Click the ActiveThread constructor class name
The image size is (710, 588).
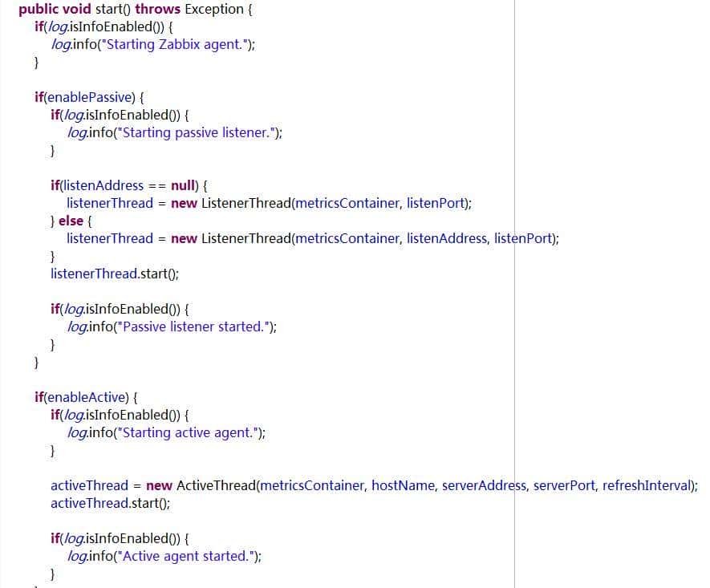pos(215,486)
